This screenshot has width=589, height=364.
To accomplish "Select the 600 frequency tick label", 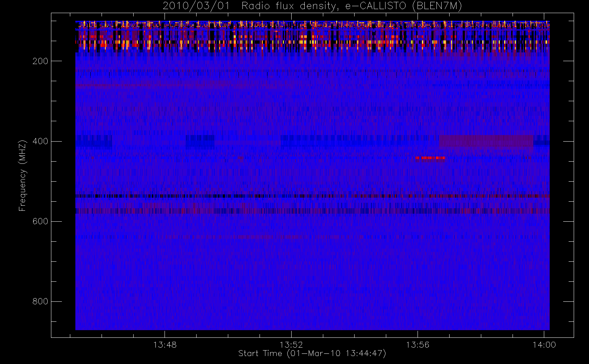I will [40, 221].
